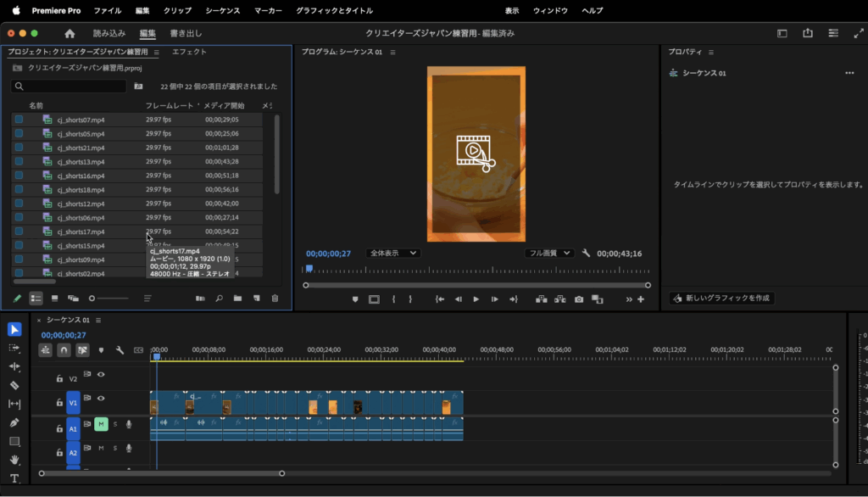The height and width of the screenshot is (497, 868).
Task: Switch Project panel to icon view
Action: [x=54, y=299]
